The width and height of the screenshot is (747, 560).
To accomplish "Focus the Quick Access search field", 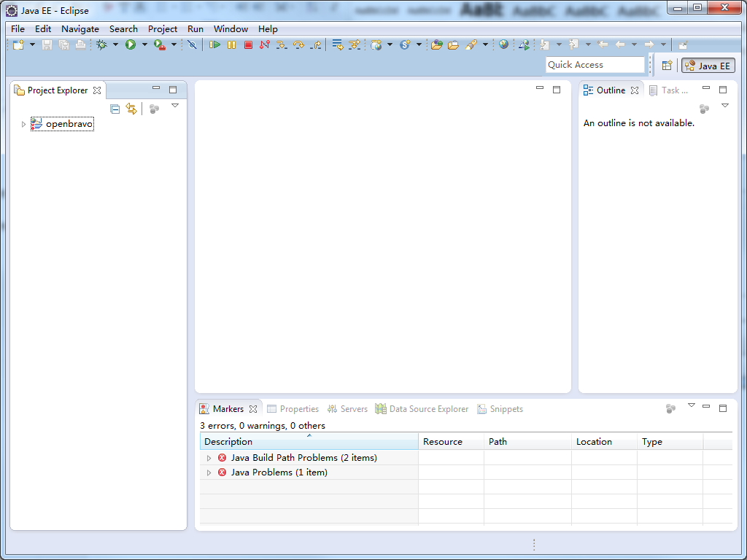I will point(595,65).
